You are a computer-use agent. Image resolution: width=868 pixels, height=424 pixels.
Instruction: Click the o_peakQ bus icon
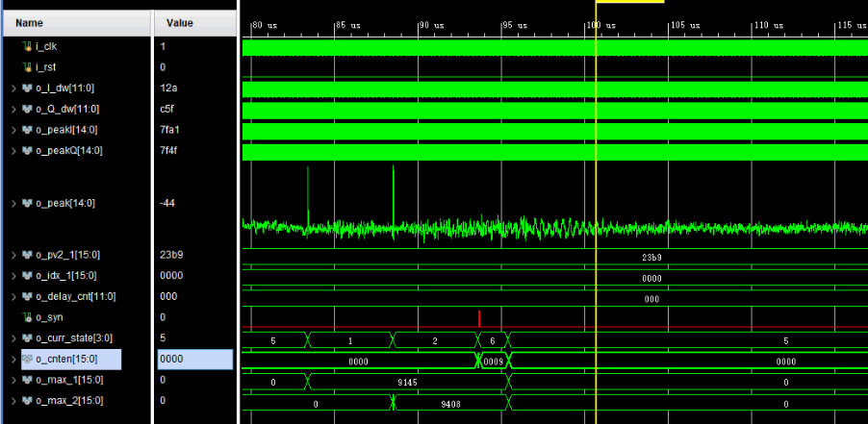(x=27, y=150)
